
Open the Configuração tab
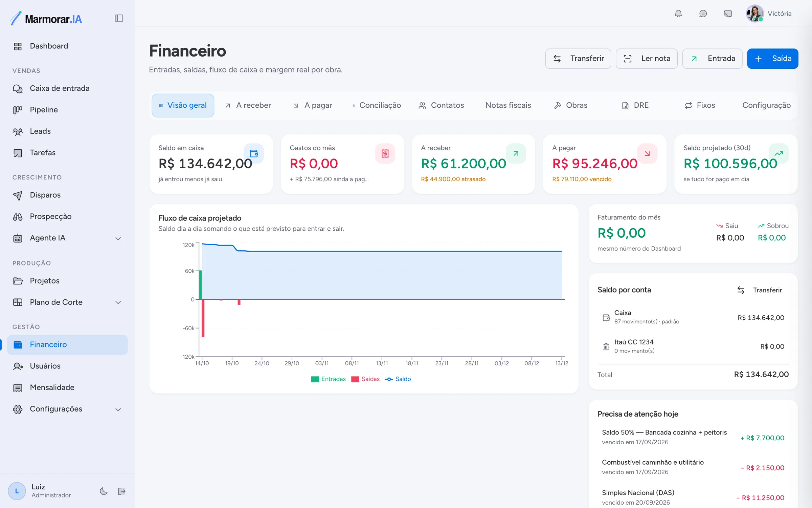click(x=766, y=105)
